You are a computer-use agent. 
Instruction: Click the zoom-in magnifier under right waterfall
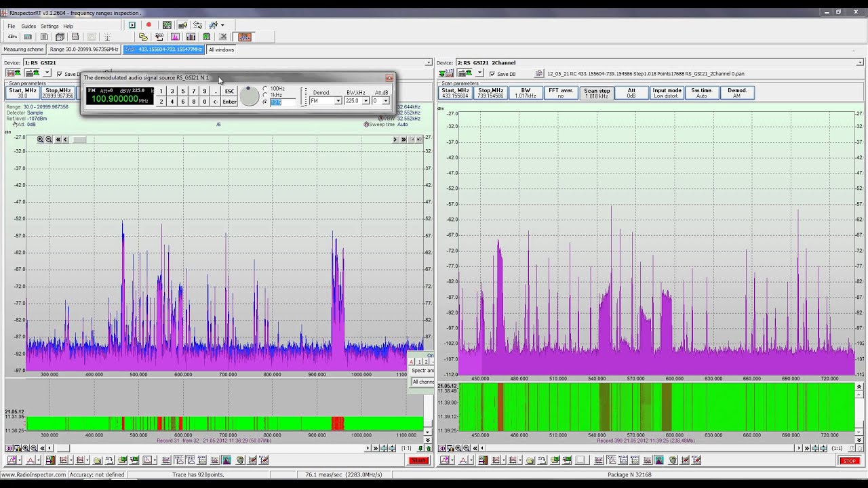458,448
